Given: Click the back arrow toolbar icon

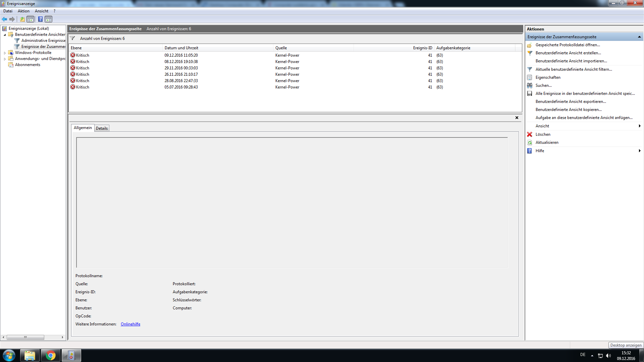Looking at the screenshot, I should click(x=4, y=19).
